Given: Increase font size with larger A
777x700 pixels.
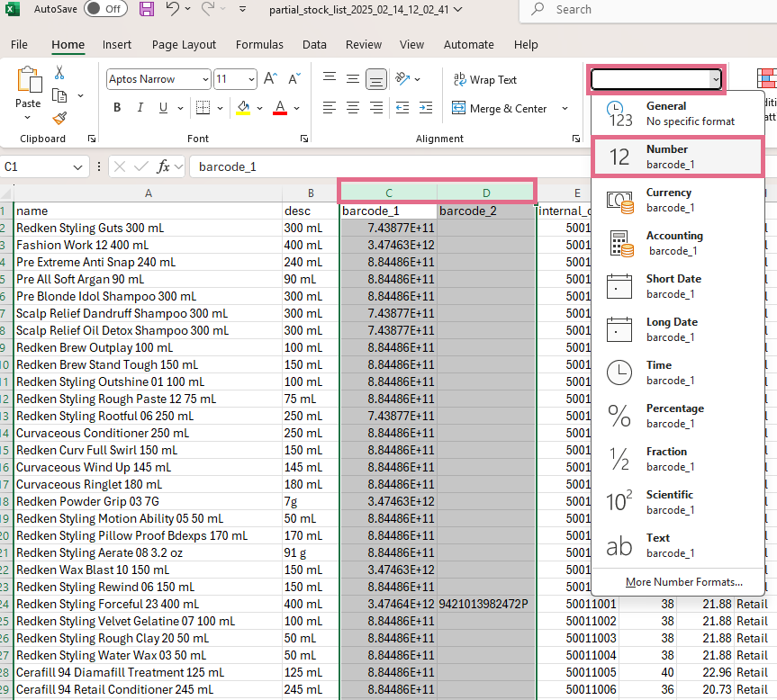Looking at the screenshot, I should tap(270, 78).
